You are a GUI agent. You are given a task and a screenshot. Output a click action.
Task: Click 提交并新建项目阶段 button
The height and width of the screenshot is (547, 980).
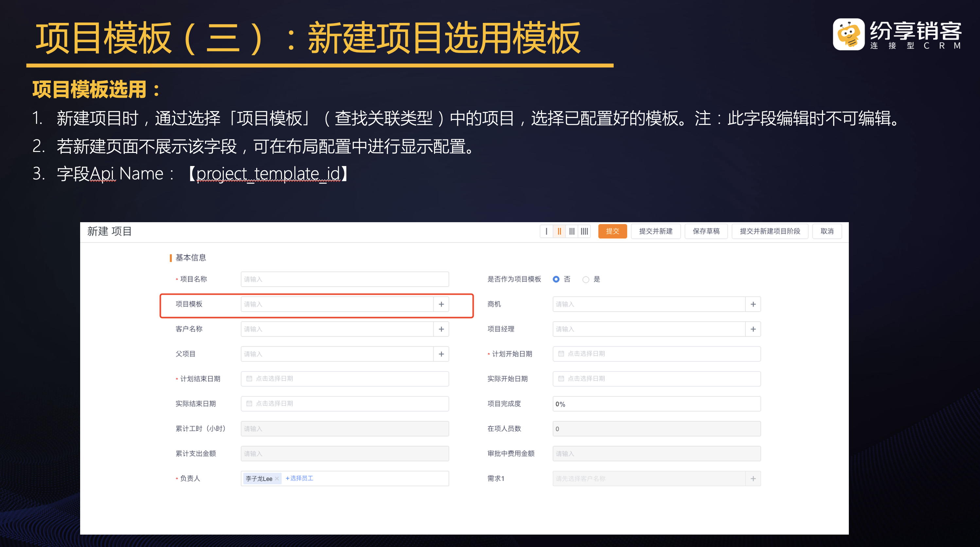(x=770, y=231)
